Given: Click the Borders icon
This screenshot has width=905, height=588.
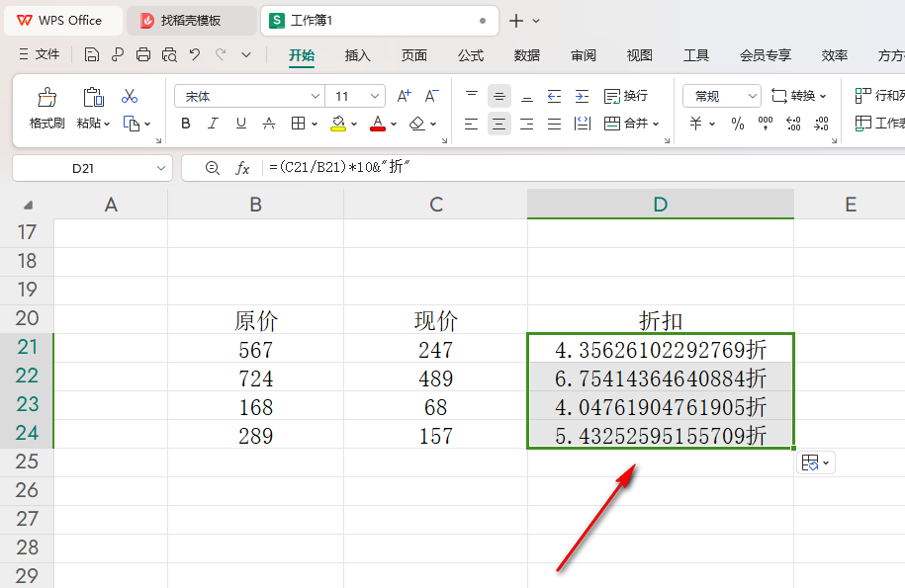Looking at the screenshot, I should pos(298,124).
